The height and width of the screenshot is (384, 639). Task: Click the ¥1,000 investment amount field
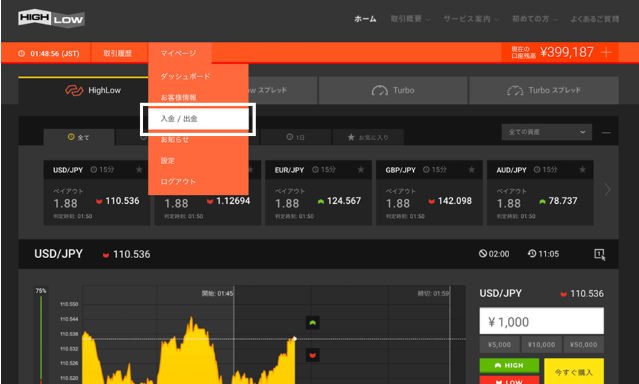click(542, 321)
